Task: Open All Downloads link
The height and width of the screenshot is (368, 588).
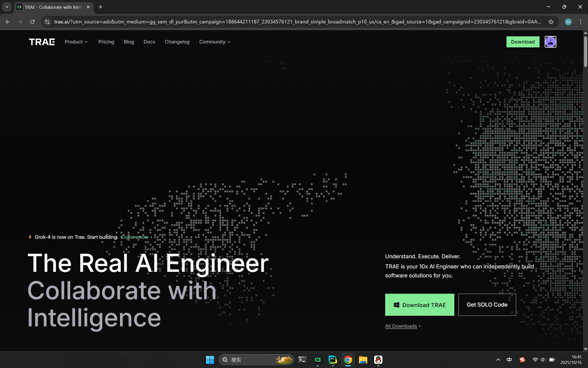Action: 403,326
